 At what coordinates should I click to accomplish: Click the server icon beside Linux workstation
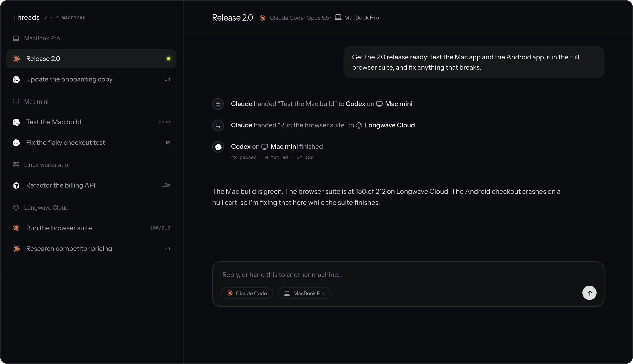coord(16,165)
